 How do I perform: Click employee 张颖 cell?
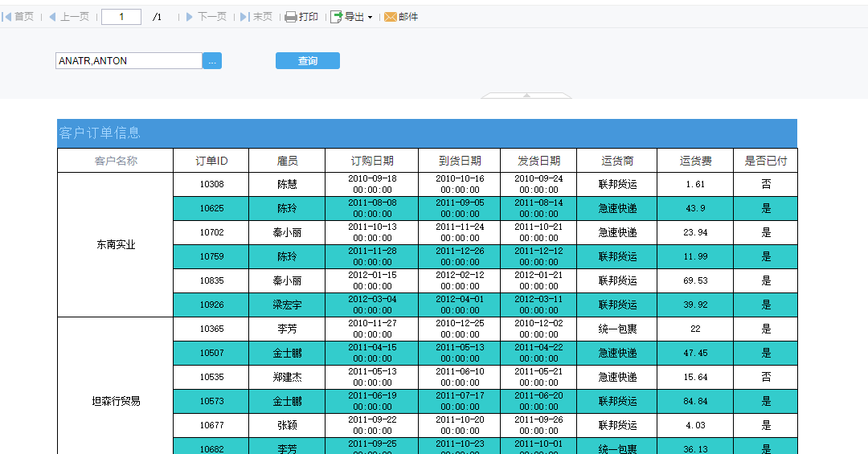pos(287,425)
